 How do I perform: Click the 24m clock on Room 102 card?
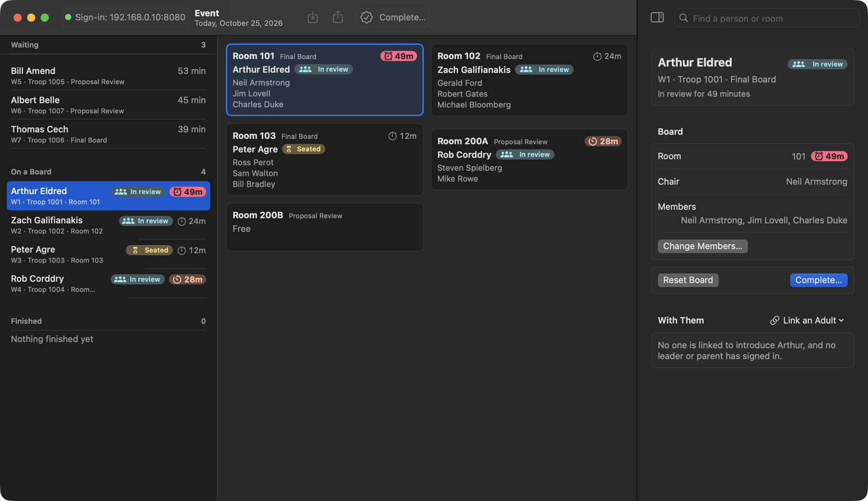607,56
